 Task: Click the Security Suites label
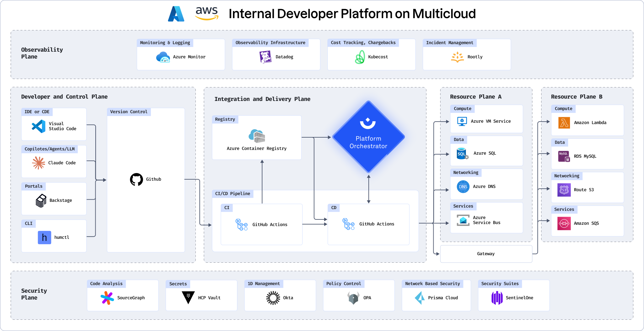point(500,284)
